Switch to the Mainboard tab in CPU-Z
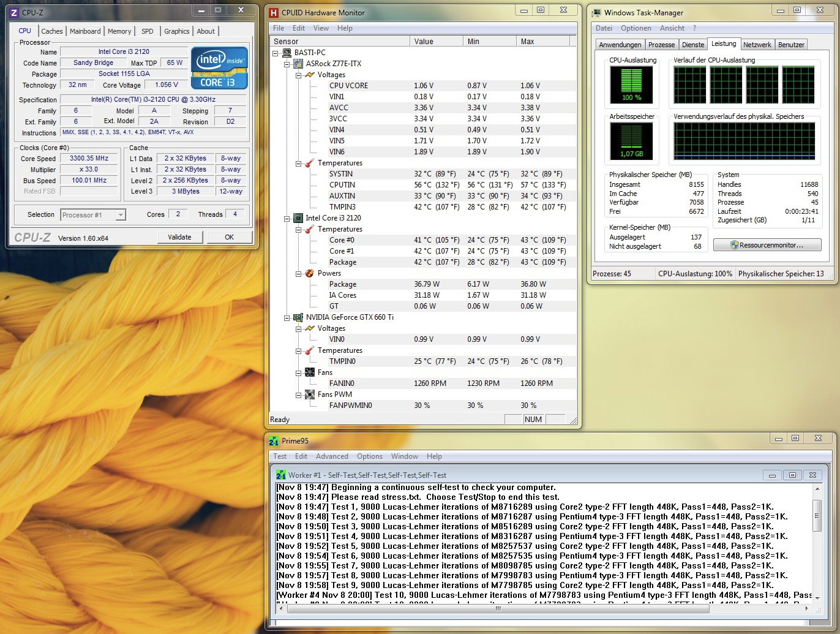This screenshot has height=634, width=840. point(85,31)
